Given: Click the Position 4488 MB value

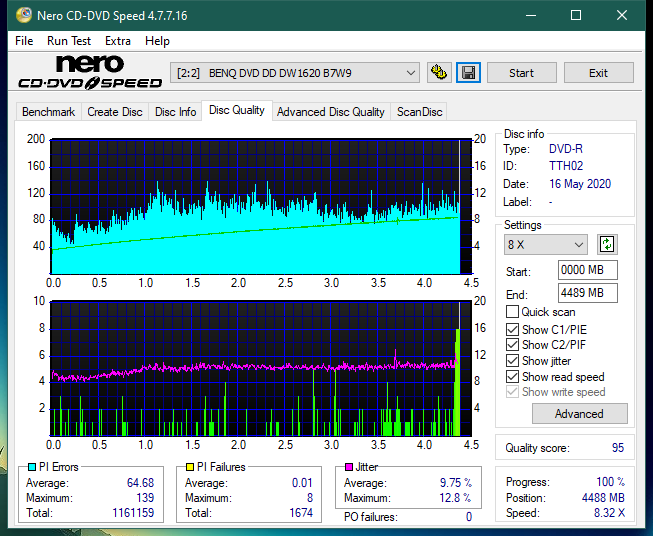Looking at the screenshot, I should pos(603,498).
